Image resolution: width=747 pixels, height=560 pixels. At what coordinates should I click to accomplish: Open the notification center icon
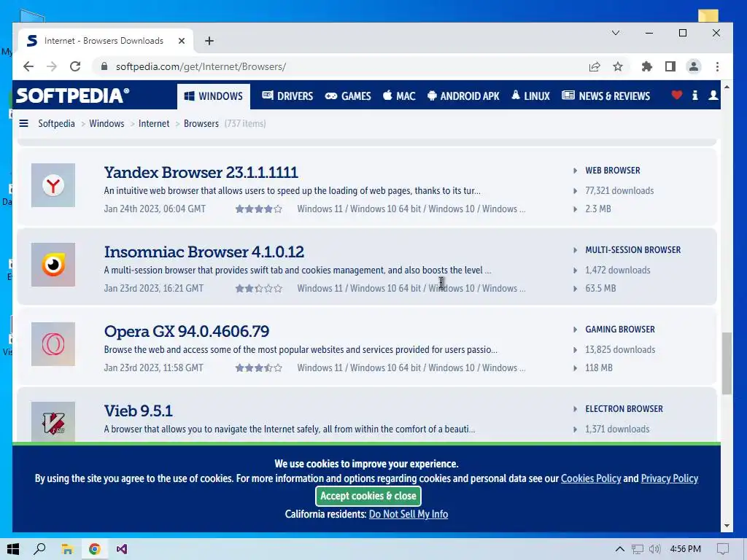coord(723,549)
